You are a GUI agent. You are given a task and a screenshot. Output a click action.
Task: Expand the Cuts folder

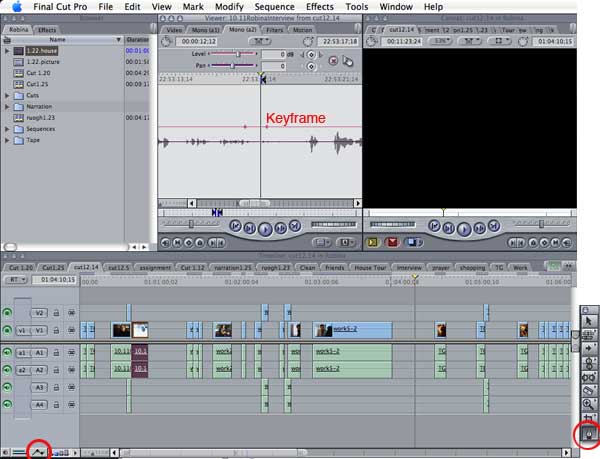pyautogui.click(x=7, y=95)
